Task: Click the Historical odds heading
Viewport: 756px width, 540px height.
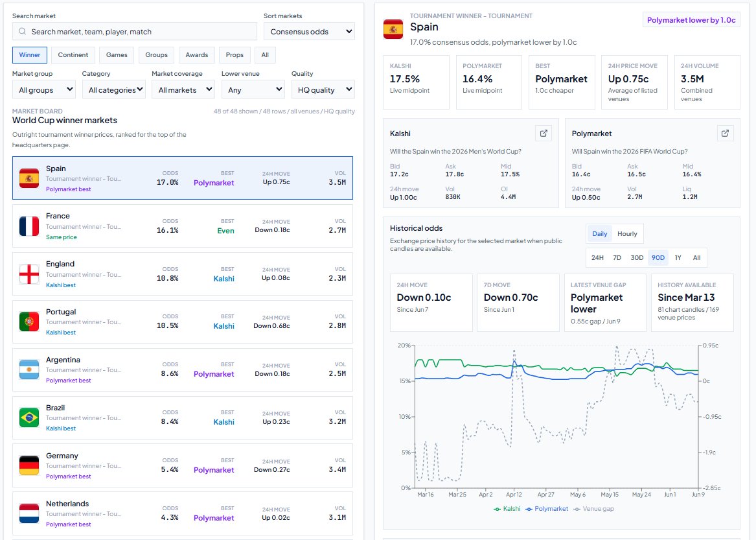Action: coord(416,228)
